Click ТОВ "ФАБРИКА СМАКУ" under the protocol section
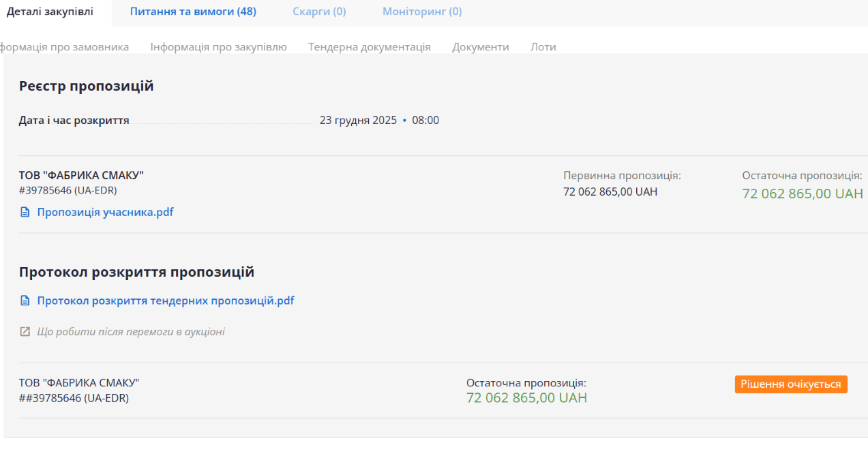868x460 pixels. [x=79, y=382]
